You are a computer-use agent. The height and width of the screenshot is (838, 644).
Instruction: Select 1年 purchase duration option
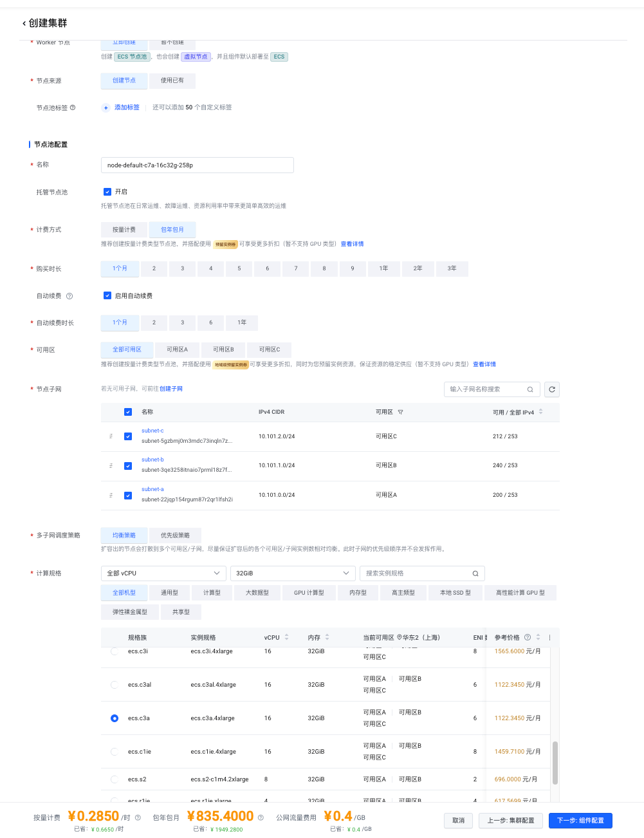[x=383, y=268]
